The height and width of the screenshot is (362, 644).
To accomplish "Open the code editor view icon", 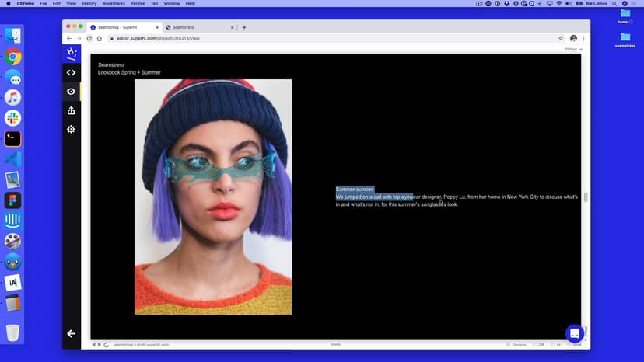I will [x=71, y=73].
